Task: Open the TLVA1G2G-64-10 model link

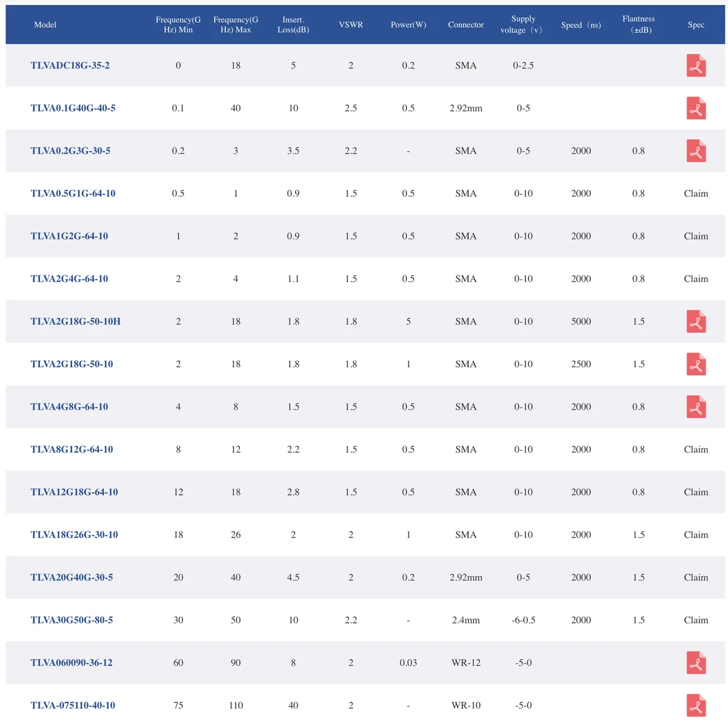Action: point(69,236)
